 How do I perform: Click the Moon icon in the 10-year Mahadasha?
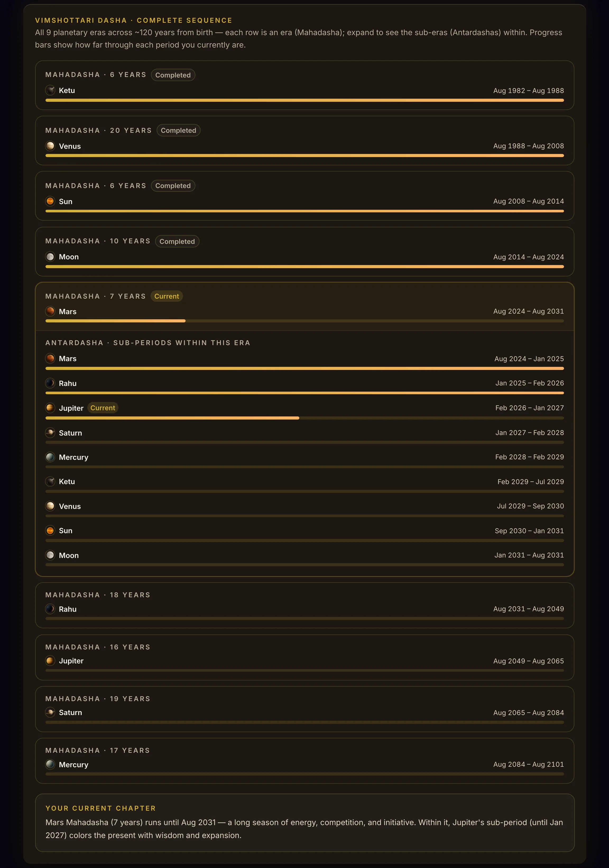tap(50, 257)
